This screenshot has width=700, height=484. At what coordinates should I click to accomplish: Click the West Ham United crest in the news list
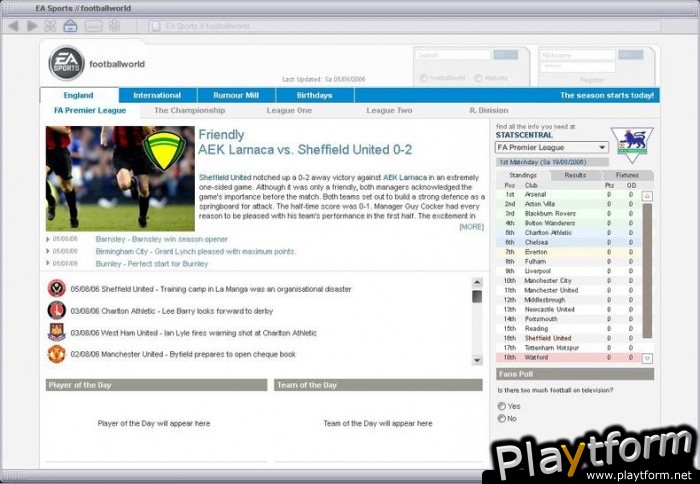(x=57, y=332)
